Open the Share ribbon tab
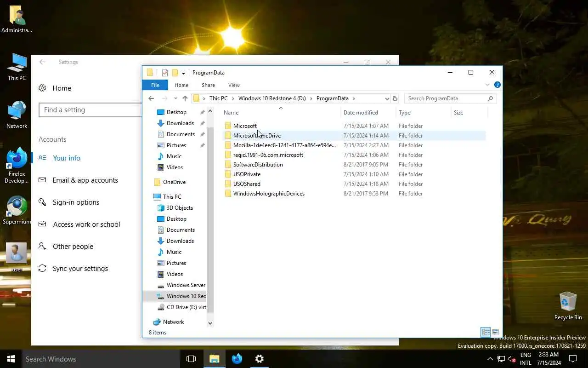This screenshot has height=368, width=588. [x=208, y=85]
